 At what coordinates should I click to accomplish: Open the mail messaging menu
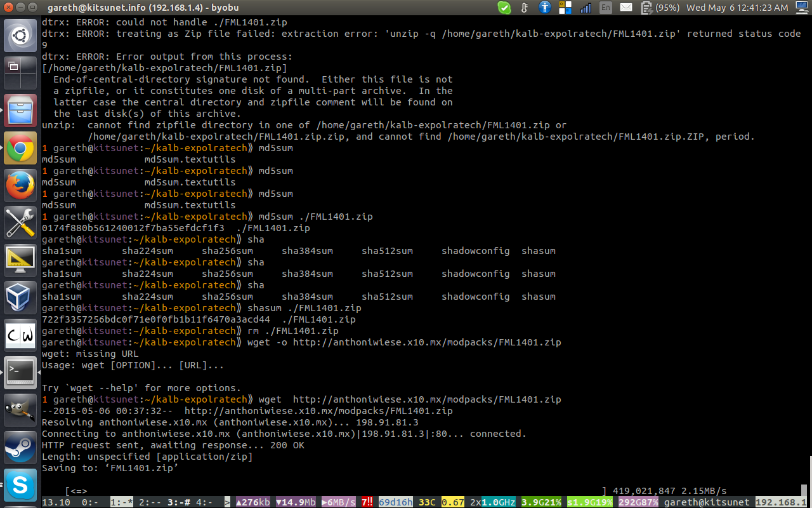626,8
